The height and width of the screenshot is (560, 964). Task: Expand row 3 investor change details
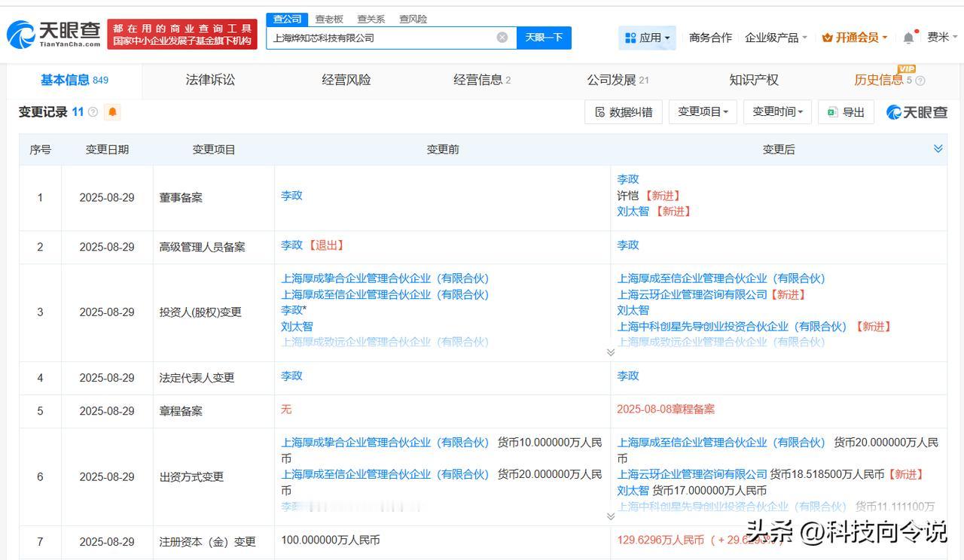[x=611, y=352]
